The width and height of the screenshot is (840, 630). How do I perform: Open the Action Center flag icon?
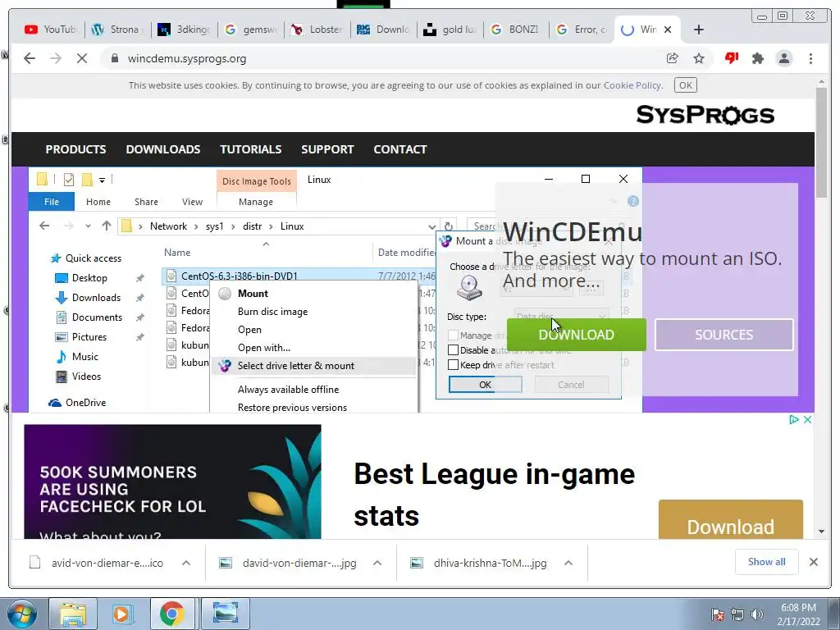[717, 614]
